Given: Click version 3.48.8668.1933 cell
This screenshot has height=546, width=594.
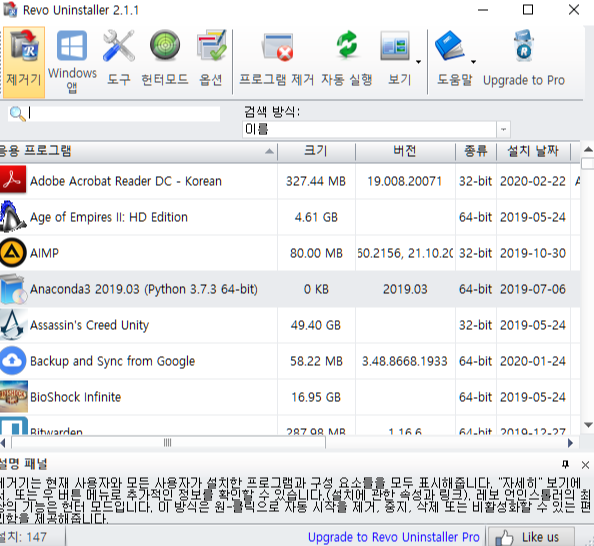Looking at the screenshot, I should click(405, 361).
